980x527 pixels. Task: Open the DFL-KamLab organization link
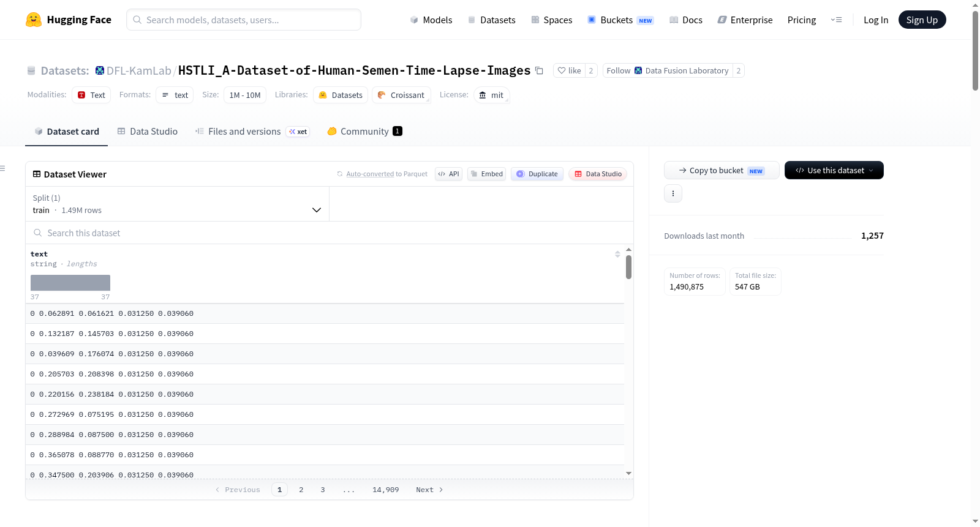[x=138, y=70]
